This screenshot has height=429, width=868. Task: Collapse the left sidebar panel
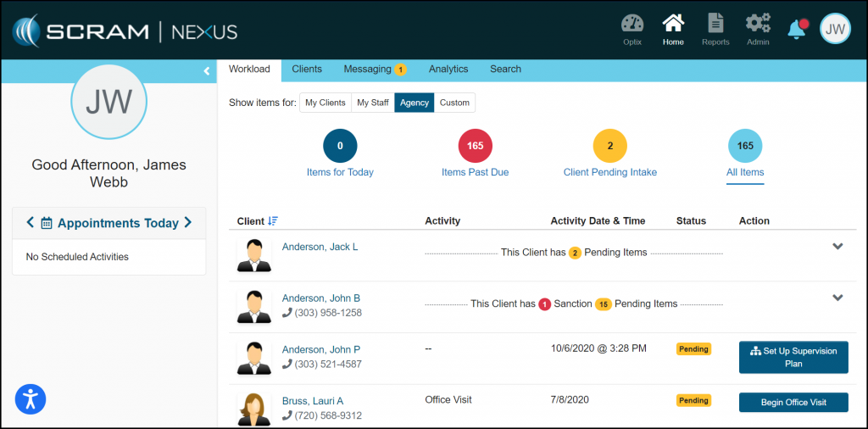207,71
